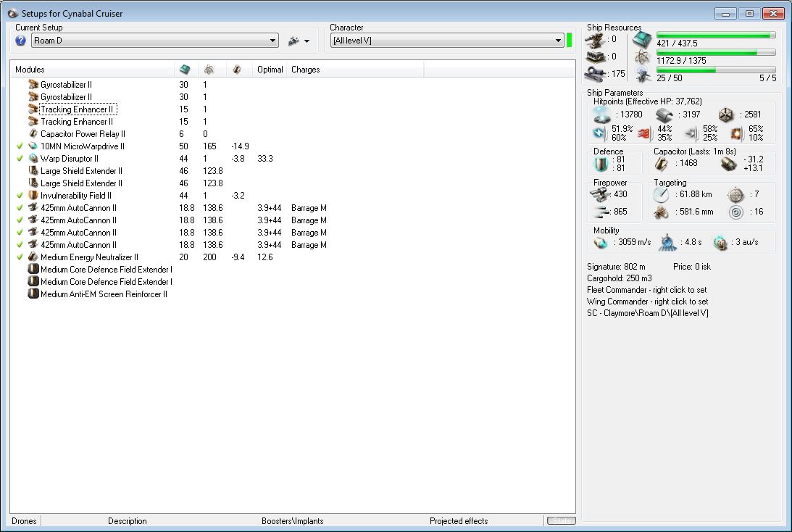Image resolution: width=792 pixels, height=532 pixels.
Task: Open the Character '[All level V]' dropdown
Action: (446, 41)
